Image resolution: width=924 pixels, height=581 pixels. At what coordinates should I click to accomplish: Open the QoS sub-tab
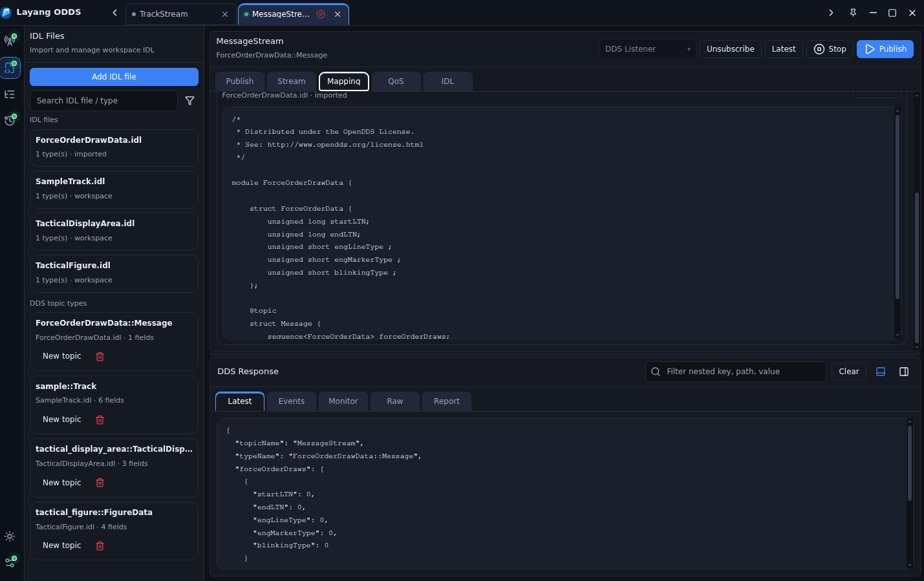(x=396, y=81)
